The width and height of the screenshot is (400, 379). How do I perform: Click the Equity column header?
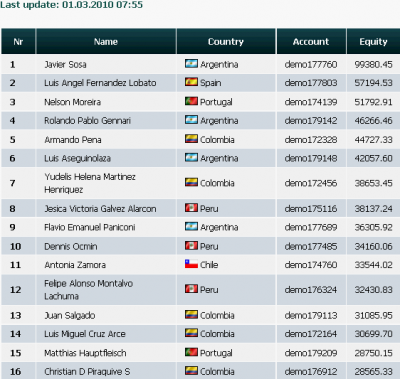[x=373, y=41]
